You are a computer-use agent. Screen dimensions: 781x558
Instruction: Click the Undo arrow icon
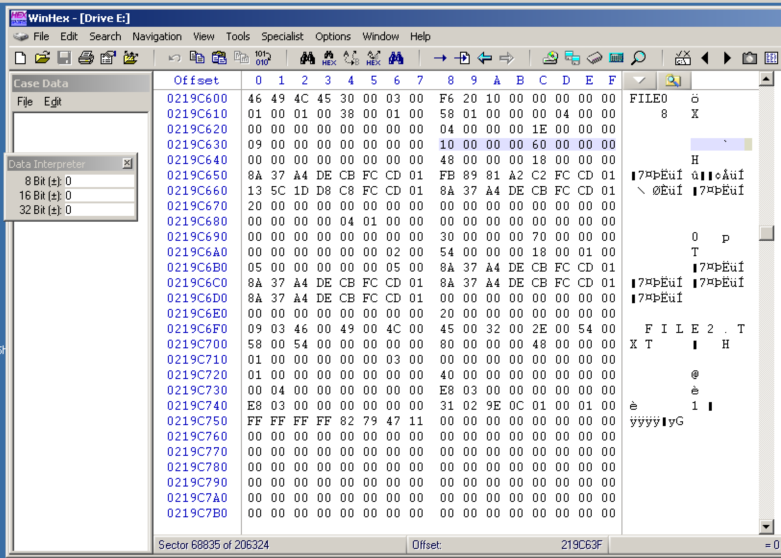(x=174, y=58)
